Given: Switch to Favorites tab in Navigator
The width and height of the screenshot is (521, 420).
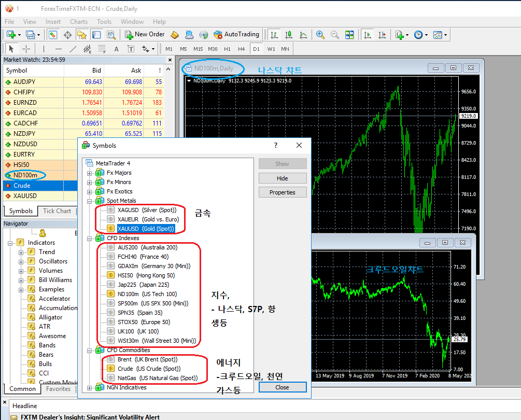Looking at the screenshot, I should (58, 389).
